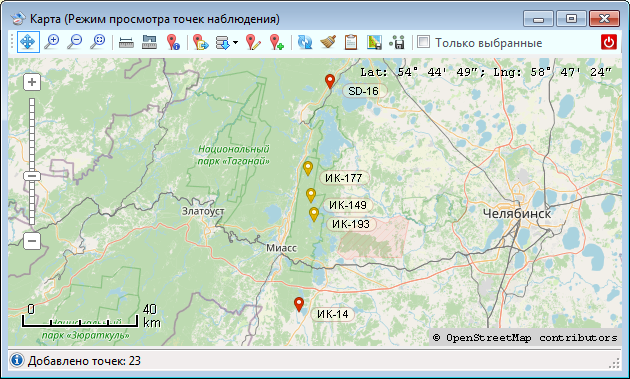Click the marker info tool

(x=173, y=42)
